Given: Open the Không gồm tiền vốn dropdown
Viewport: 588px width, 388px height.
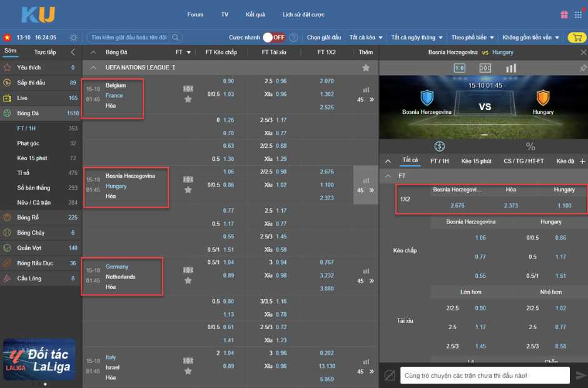Looking at the screenshot, I should tap(530, 37).
